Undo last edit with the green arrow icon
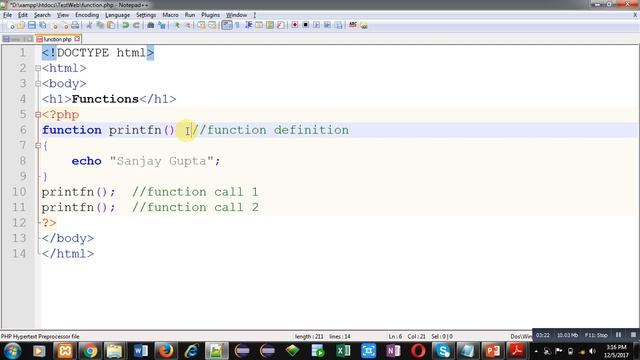640x360 pixels. coord(125,25)
